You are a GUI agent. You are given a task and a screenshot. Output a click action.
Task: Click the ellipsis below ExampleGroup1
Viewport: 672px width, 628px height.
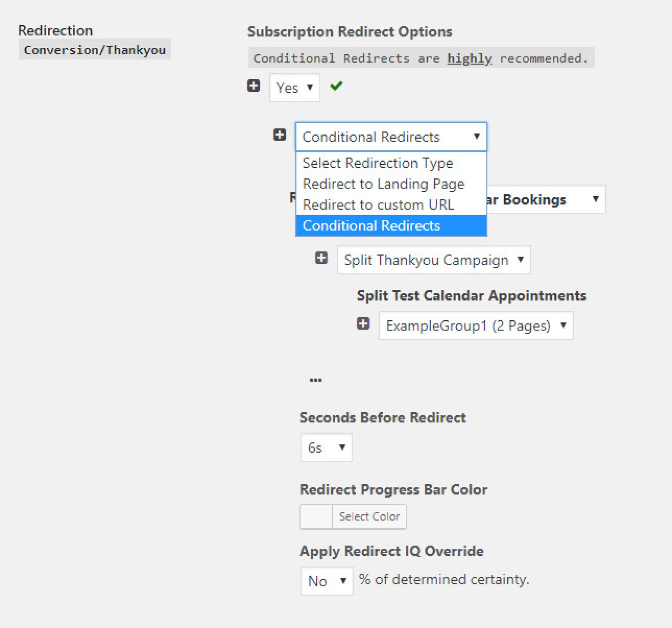click(315, 380)
